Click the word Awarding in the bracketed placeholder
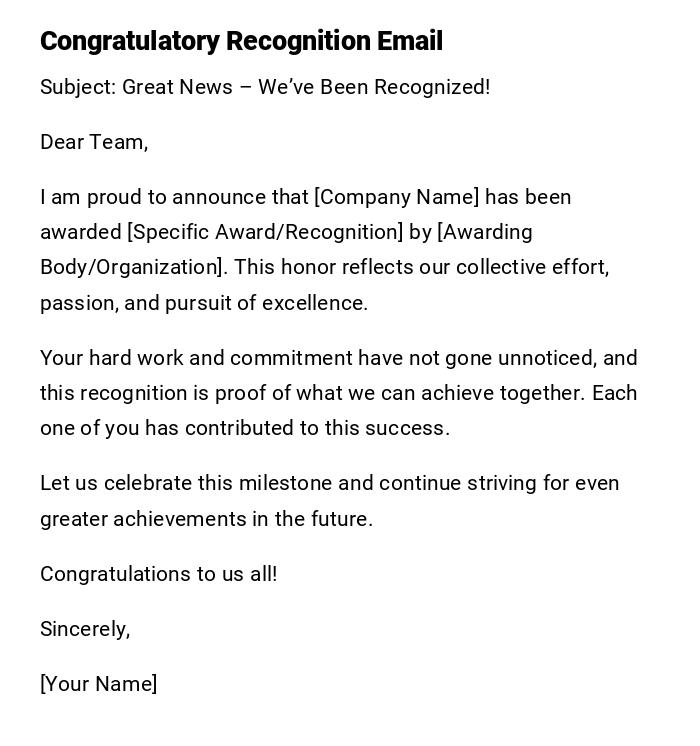 click(487, 232)
